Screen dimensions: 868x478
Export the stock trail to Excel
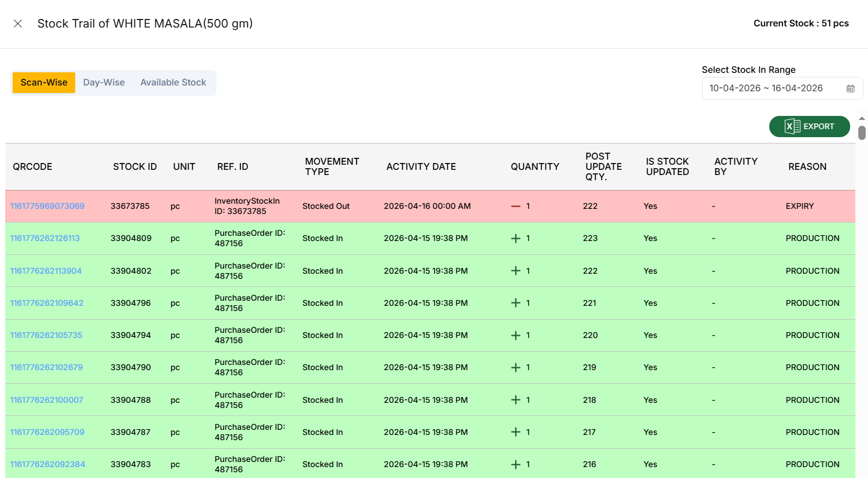809,126
